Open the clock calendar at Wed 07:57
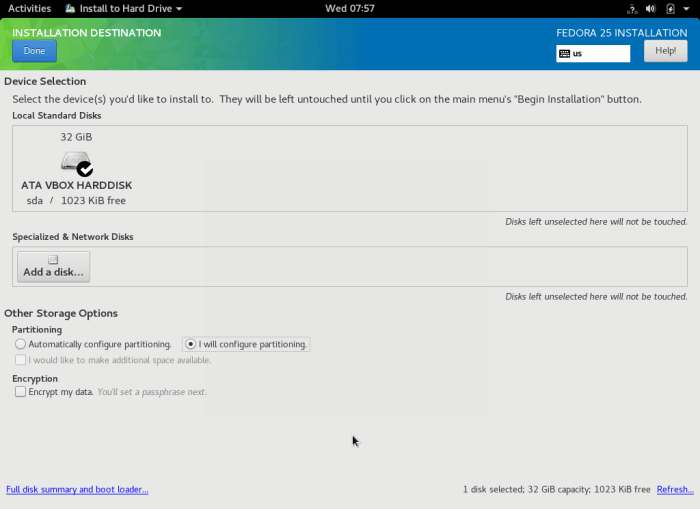The image size is (700, 509). [350, 8]
